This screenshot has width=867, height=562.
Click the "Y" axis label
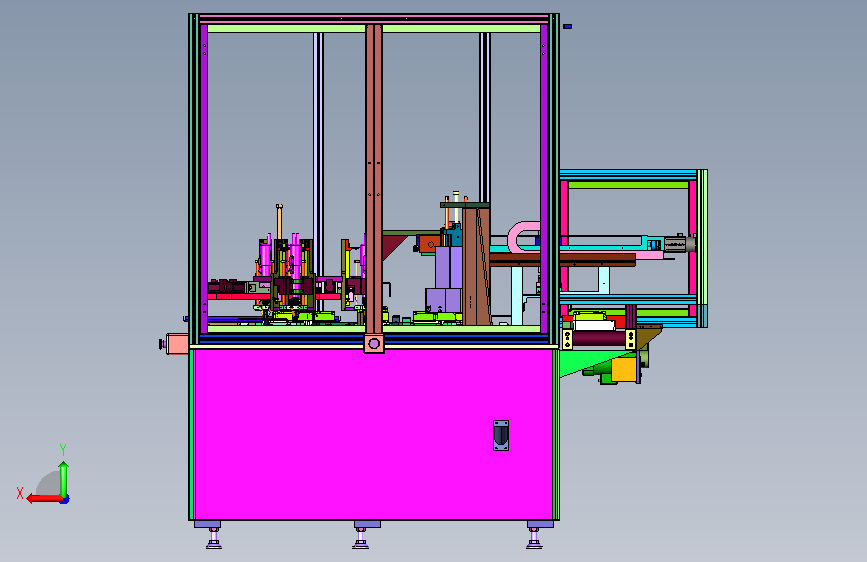click(63, 450)
